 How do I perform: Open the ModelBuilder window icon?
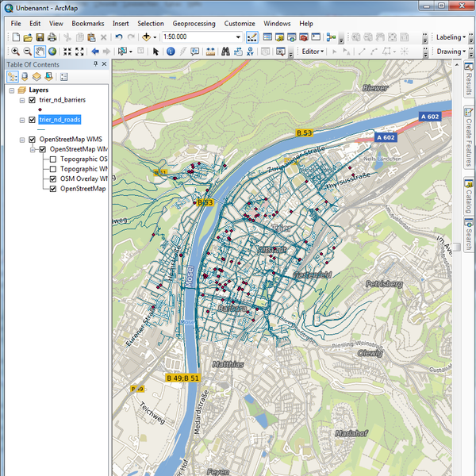(x=331, y=37)
